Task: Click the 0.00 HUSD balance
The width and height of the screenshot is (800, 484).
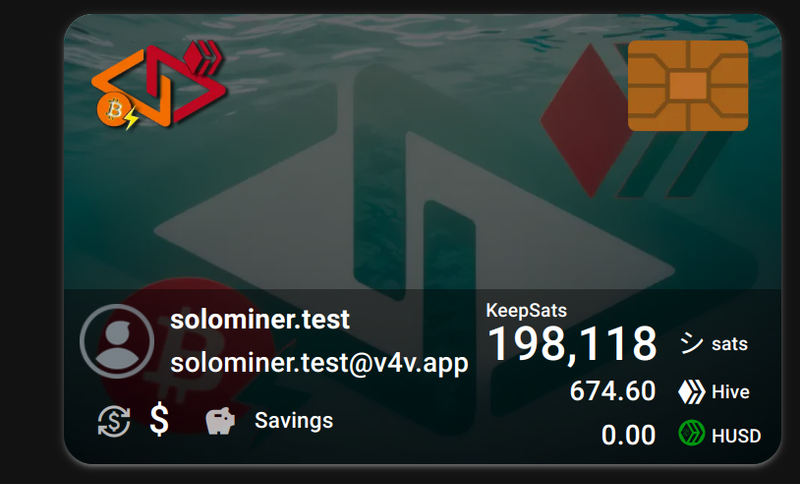Action: pos(628,436)
